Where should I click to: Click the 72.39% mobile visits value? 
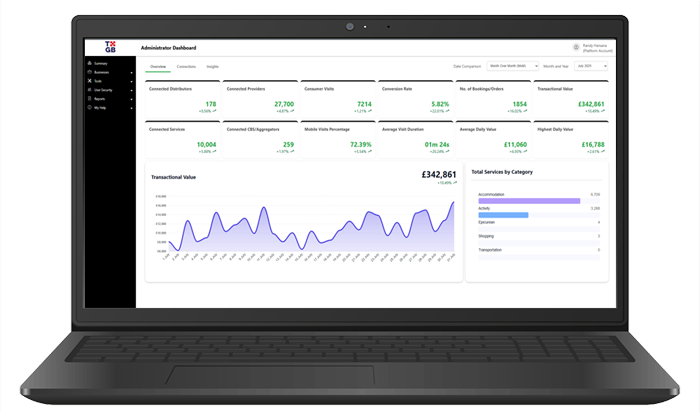point(361,145)
